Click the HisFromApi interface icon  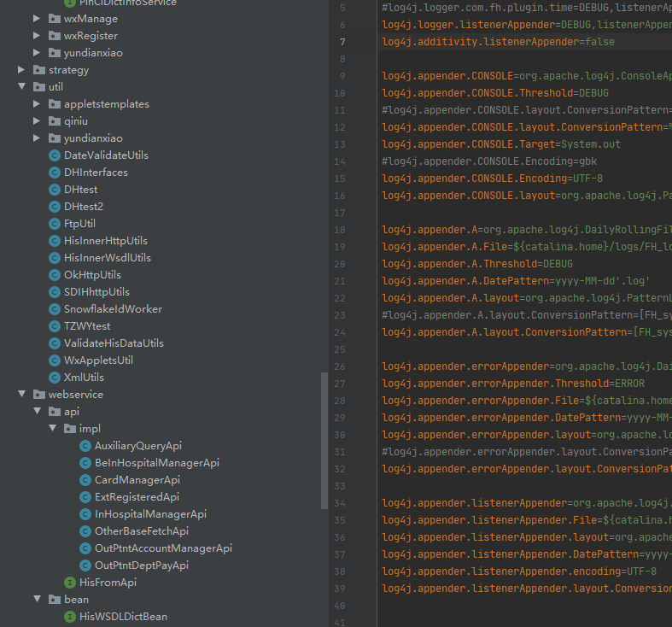point(70,583)
